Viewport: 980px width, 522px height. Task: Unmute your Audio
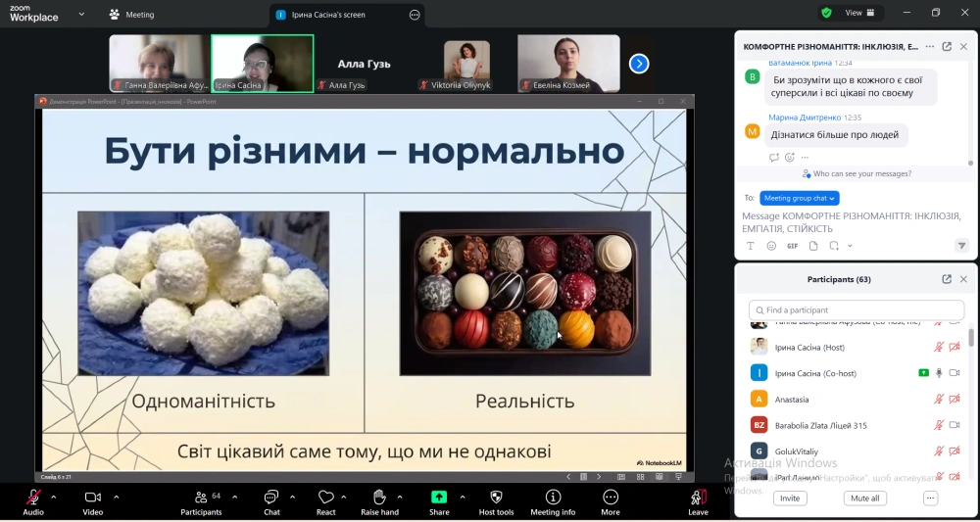[x=33, y=502]
